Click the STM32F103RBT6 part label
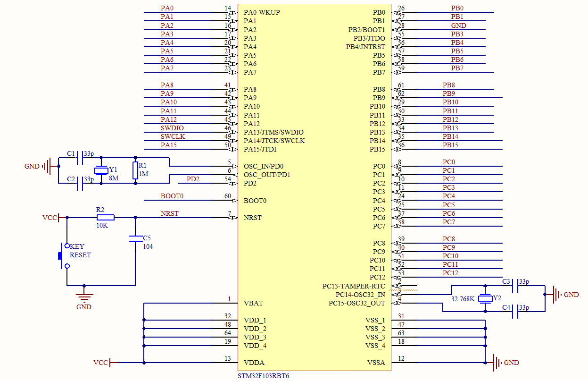This screenshot has width=588, height=381. pyautogui.click(x=264, y=376)
